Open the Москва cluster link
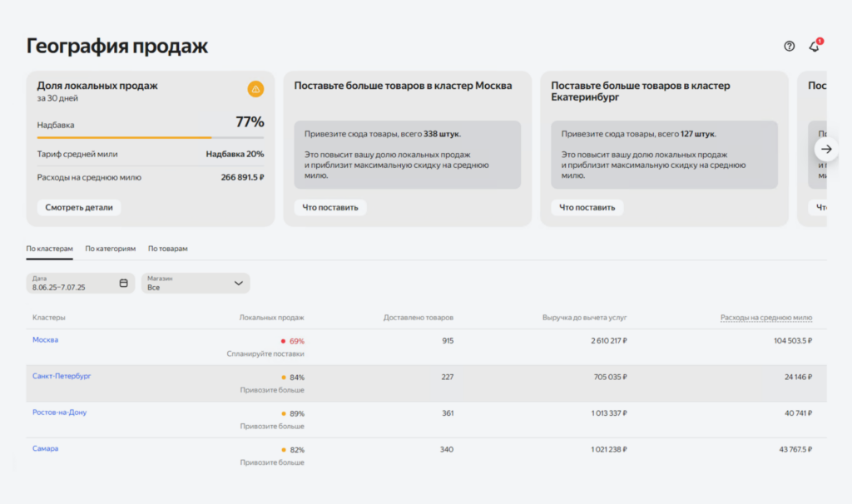The image size is (852, 504). coord(45,340)
